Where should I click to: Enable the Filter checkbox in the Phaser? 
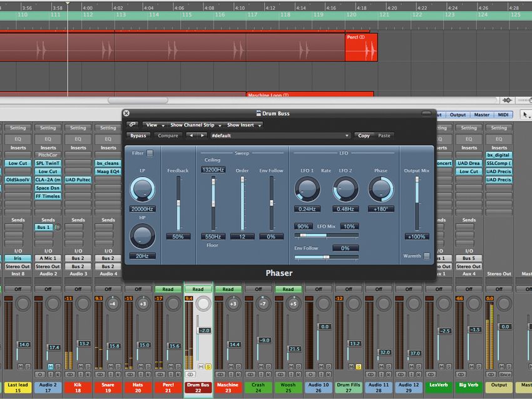point(149,153)
